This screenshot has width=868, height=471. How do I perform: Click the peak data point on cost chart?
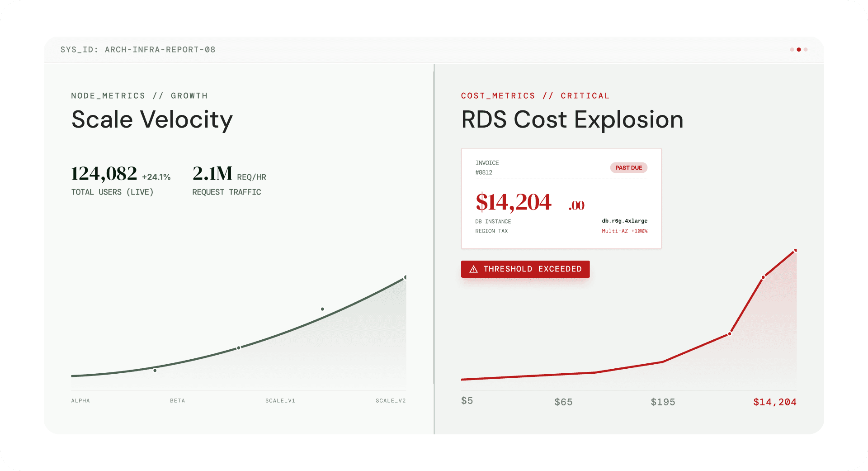click(795, 250)
